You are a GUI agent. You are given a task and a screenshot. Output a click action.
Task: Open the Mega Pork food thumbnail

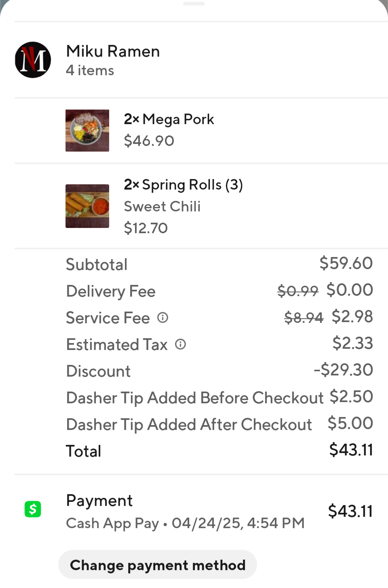pos(87,131)
